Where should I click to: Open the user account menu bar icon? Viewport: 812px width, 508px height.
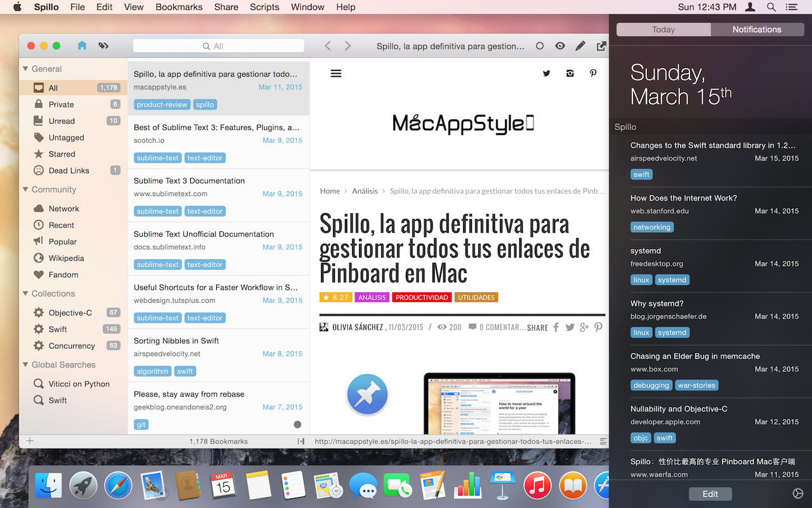pyautogui.click(x=750, y=7)
